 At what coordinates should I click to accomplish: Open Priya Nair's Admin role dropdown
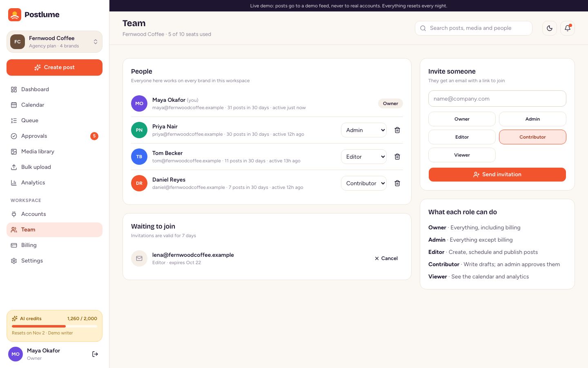coord(364,130)
